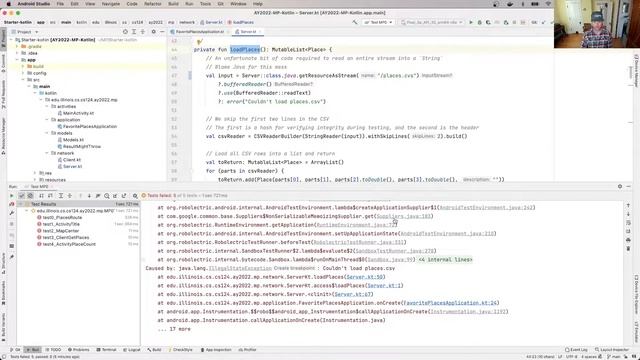This screenshot has height=360, width=640.
Task: Select test1_ActivityTitle test result
Action: [61, 224]
